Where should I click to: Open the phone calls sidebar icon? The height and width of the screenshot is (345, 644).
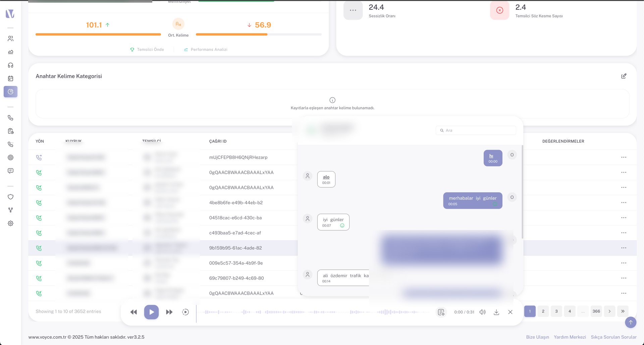click(10, 118)
